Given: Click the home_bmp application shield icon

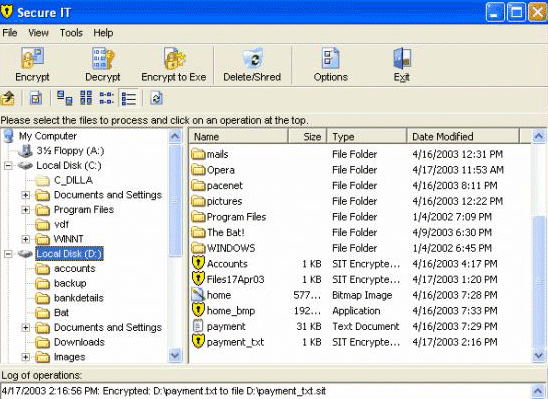Looking at the screenshot, I should coord(198,310).
